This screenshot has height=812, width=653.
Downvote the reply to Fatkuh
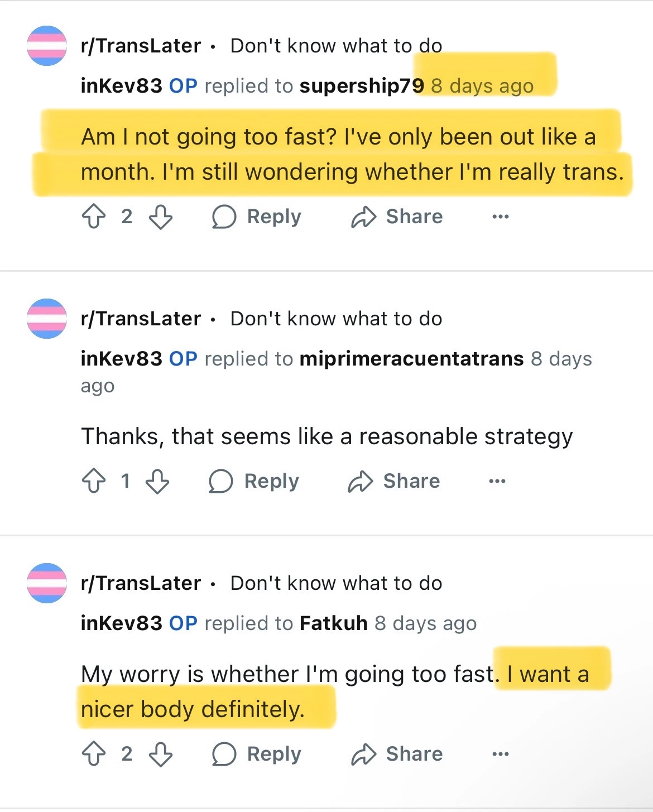(161, 754)
